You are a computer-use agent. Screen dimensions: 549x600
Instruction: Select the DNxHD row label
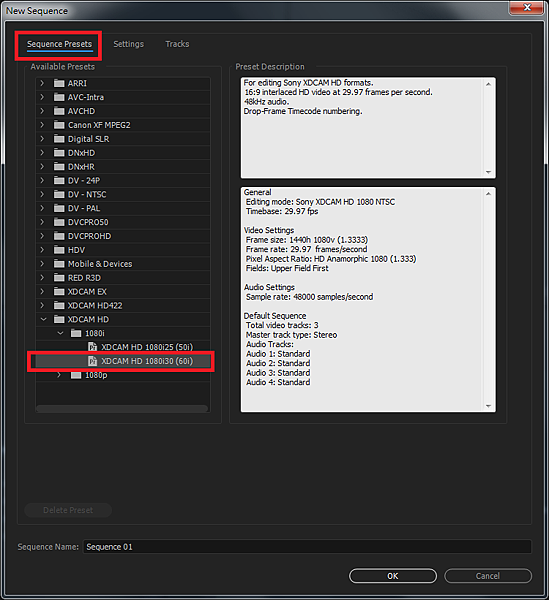click(x=81, y=153)
